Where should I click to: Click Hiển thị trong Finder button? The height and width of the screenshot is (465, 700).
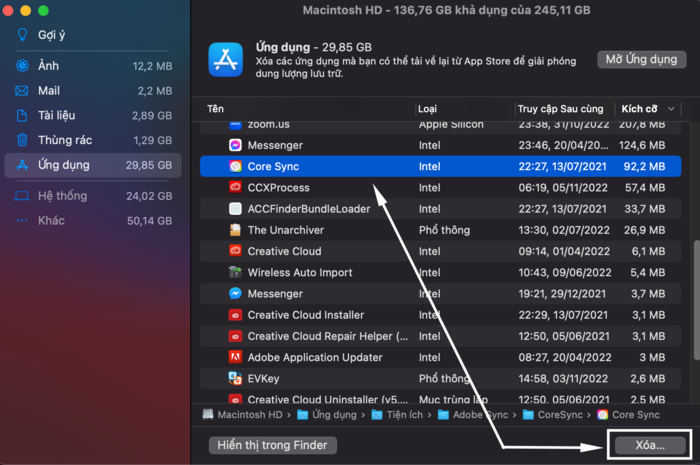point(272,445)
